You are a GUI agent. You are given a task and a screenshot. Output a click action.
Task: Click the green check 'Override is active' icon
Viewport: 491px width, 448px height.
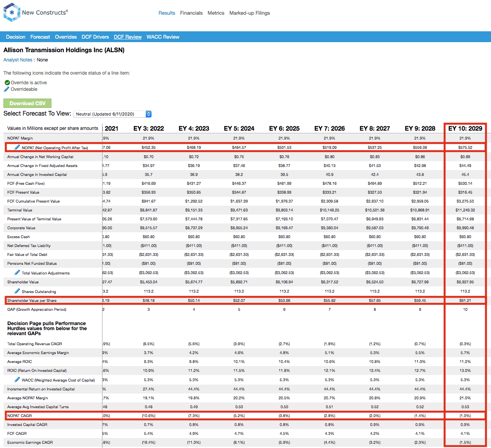(x=7, y=83)
